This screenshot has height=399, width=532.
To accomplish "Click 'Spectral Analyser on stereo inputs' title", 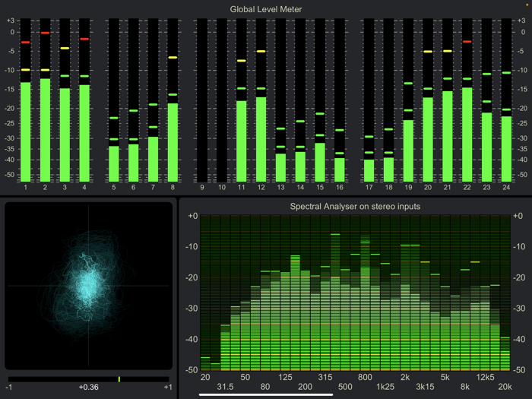I will [355, 206].
